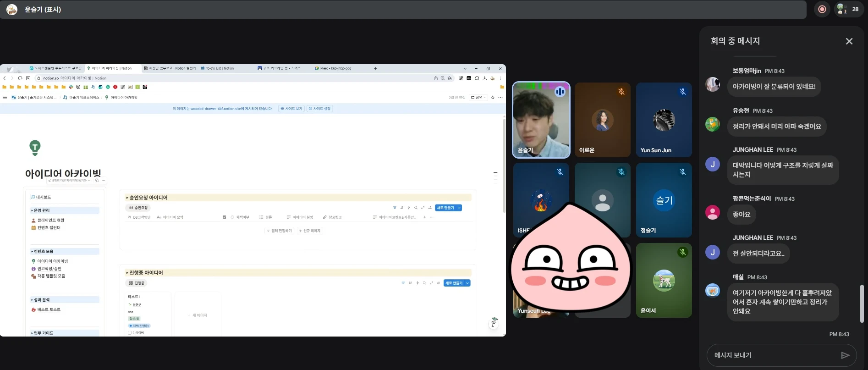Select the 승인요청 database view tab
Screen dimensions: 868x370
[138, 208]
